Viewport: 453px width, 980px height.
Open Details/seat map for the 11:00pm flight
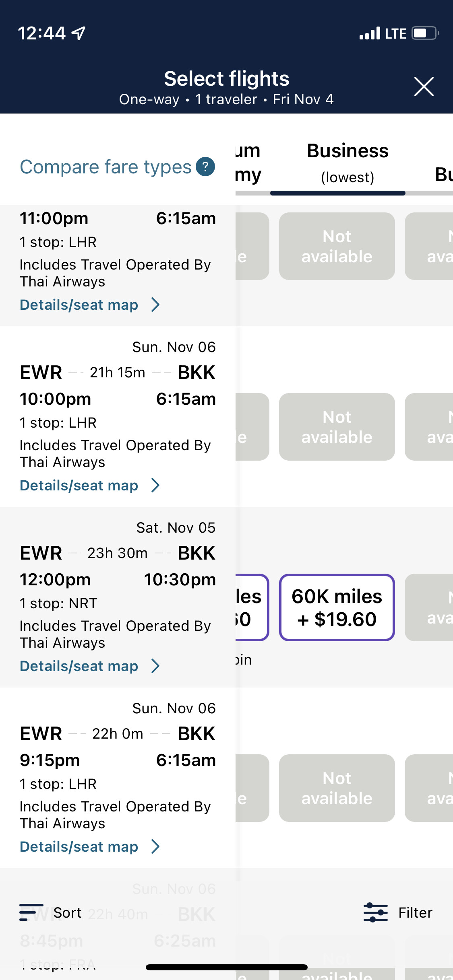coord(79,305)
